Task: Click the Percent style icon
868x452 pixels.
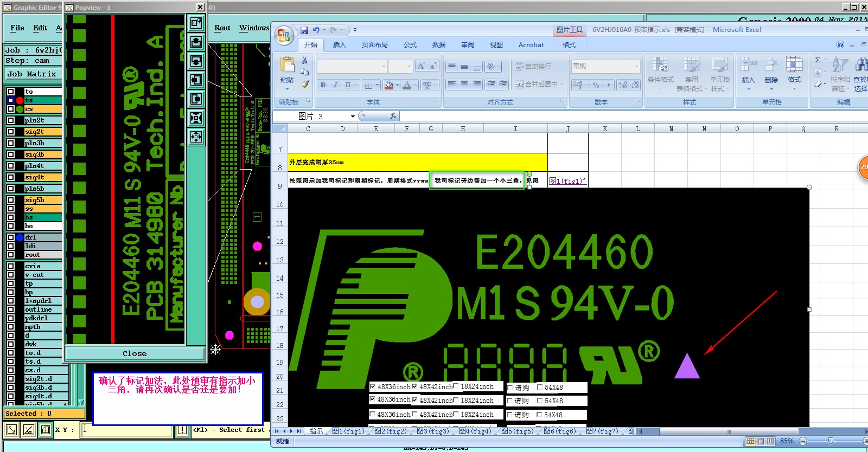Action: coord(596,85)
